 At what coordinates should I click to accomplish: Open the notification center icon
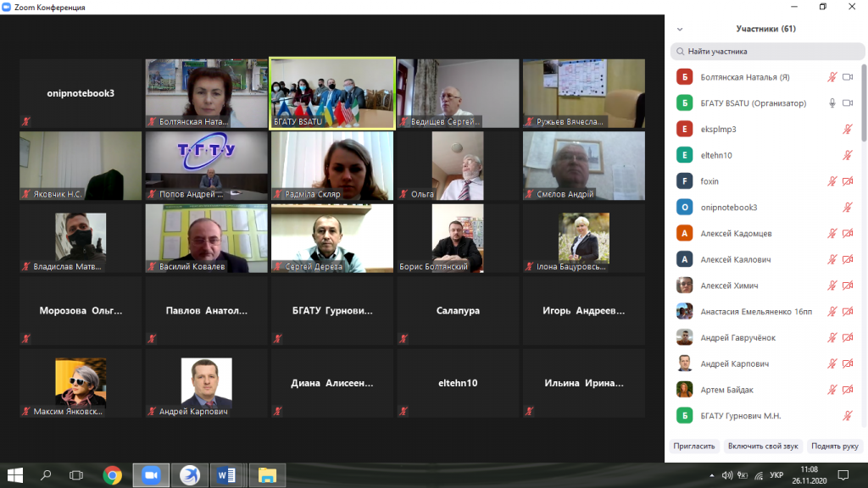(x=843, y=475)
